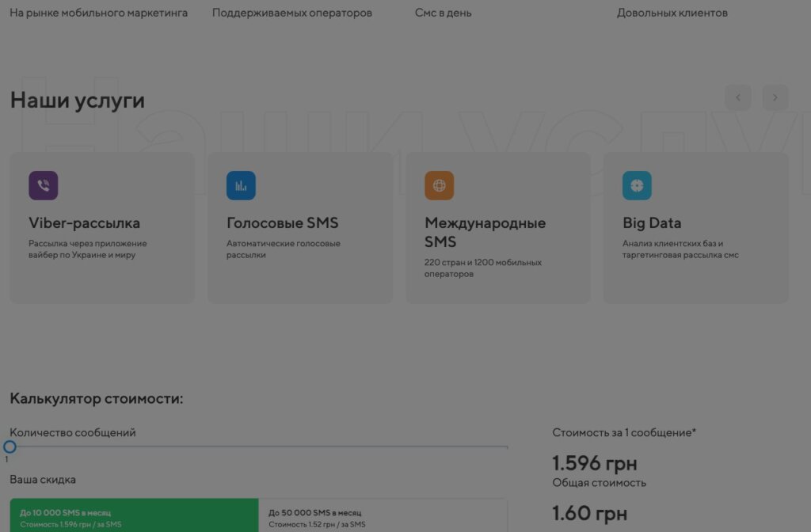Screen dimensions: 811x532
Task: Click the Viber card description text
Action: coord(87,249)
